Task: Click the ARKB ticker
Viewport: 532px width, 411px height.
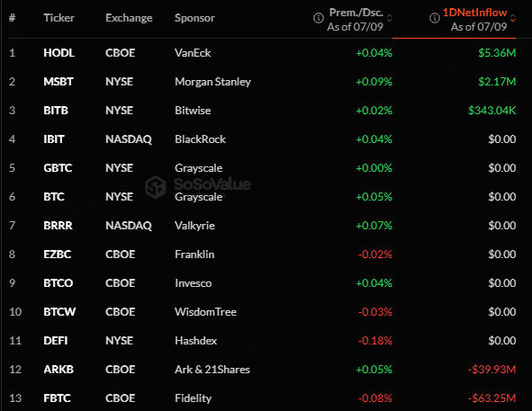Action: tap(59, 370)
